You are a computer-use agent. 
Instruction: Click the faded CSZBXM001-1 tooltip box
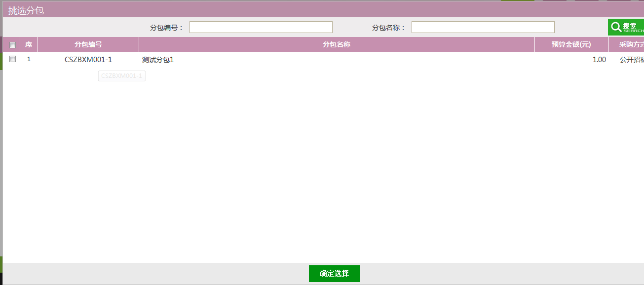click(x=121, y=76)
